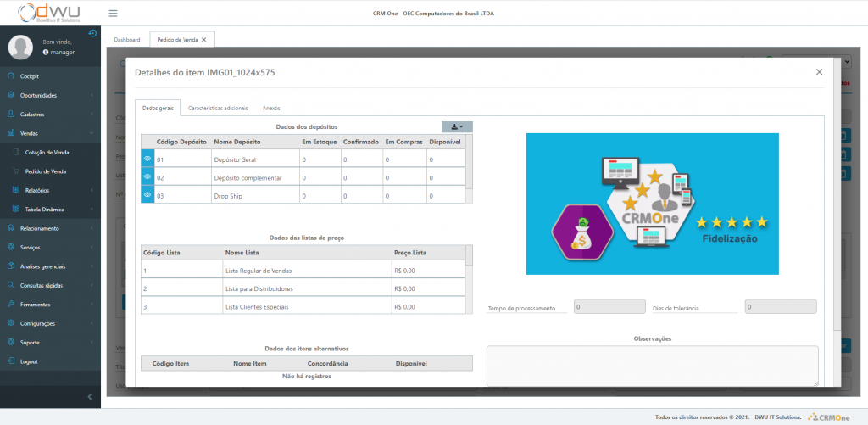Viewport: 868px width, 425px height.
Task: Click eye icon for Drop Ship row
Action: (147, 195)
